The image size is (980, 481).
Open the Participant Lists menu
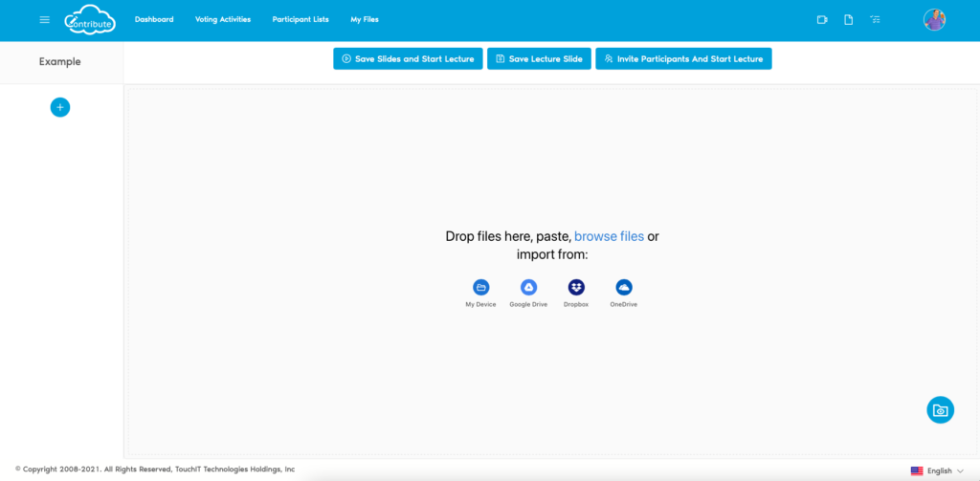coord(301,19)
